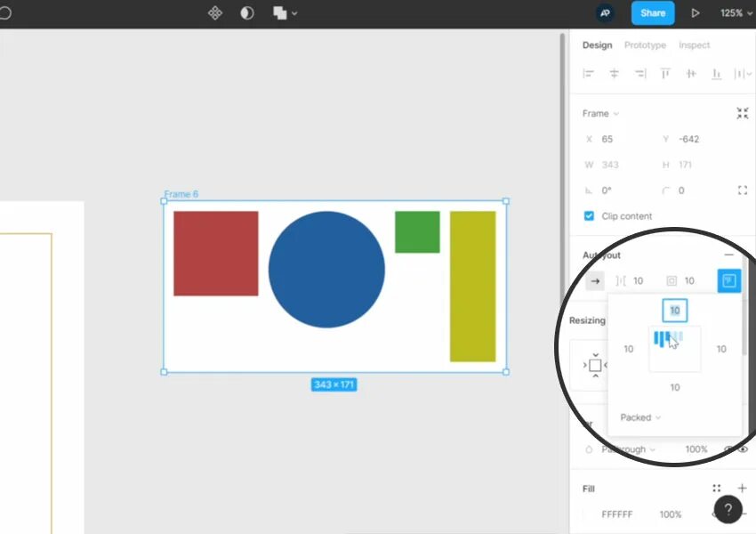Toggle the blue alignment and padding button

point(729,280)
